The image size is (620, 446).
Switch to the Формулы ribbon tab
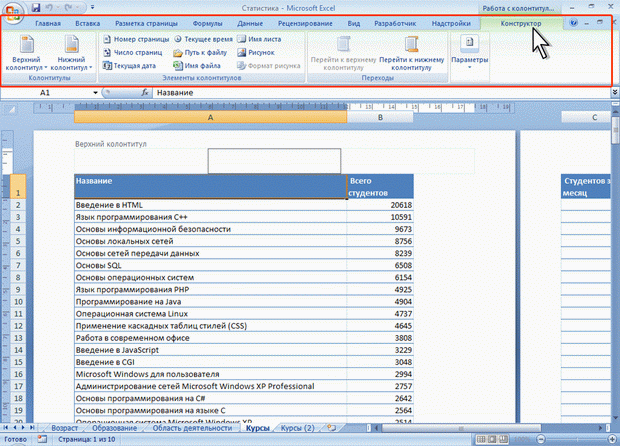coord(207,22)
